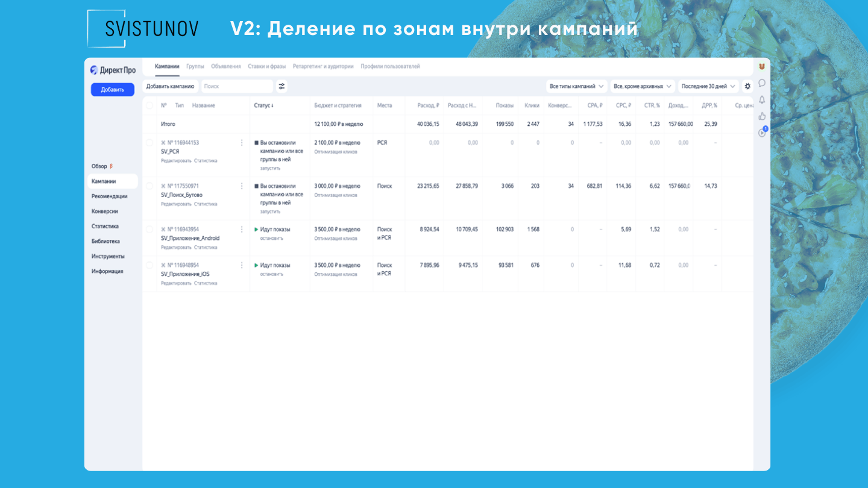Screen dimensions: 868x488
Task: Click type icon of campaign № 116948954
Action: 163,265
